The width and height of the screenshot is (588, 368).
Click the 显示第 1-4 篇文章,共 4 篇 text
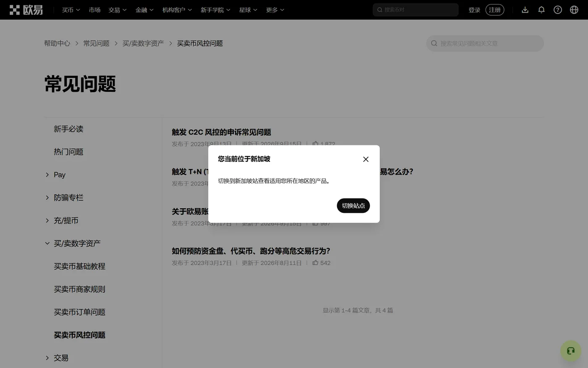coord(358,310)
